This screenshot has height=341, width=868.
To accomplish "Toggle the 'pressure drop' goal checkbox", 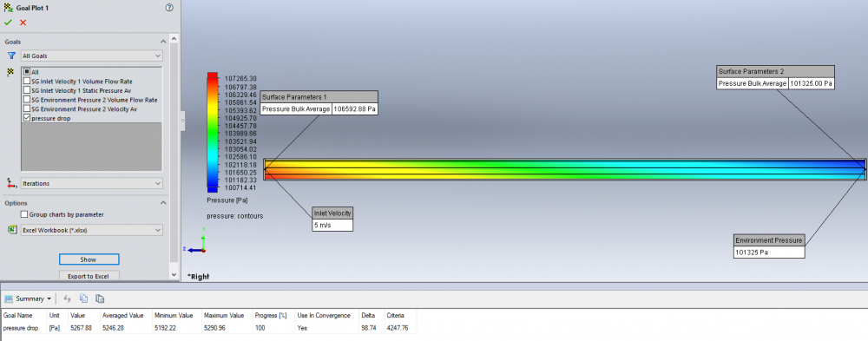I will [x=27, y=119].
